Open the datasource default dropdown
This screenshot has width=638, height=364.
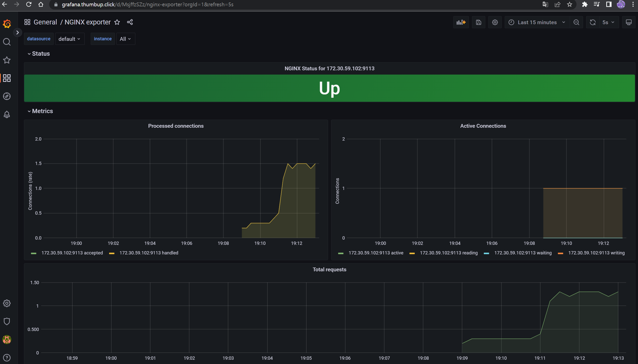click(x=69, y=39)
